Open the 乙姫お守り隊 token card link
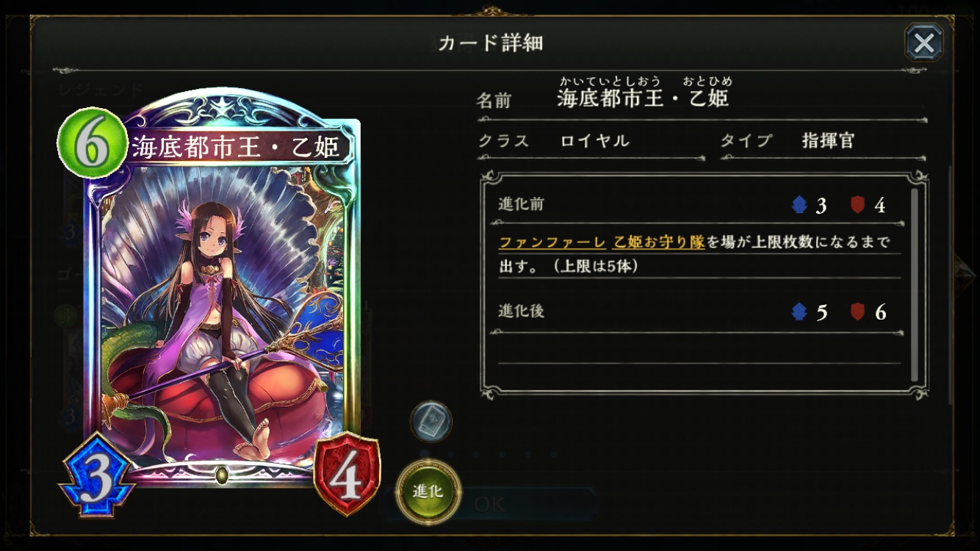The width and height of the screenshot is (980, 551). click(658, 242)
